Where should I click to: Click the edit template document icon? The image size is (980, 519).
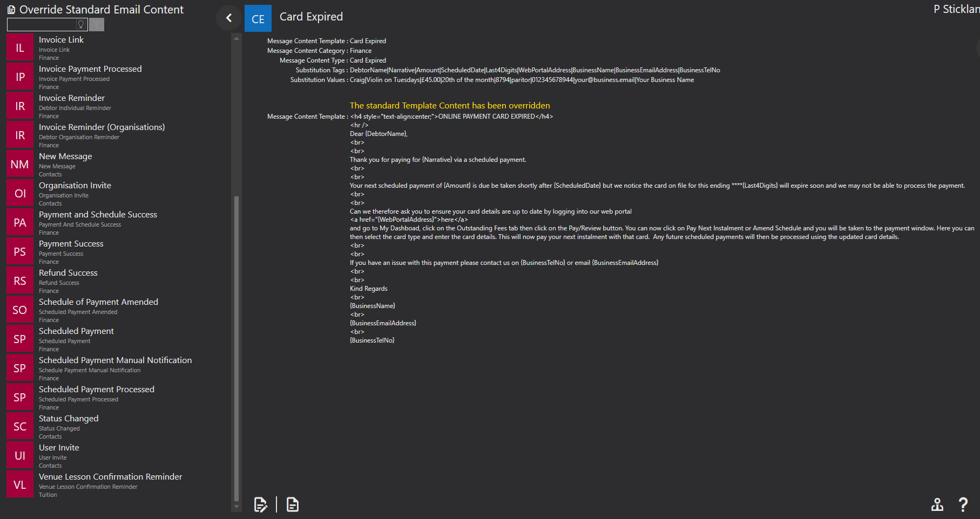[x=261, y=504]
